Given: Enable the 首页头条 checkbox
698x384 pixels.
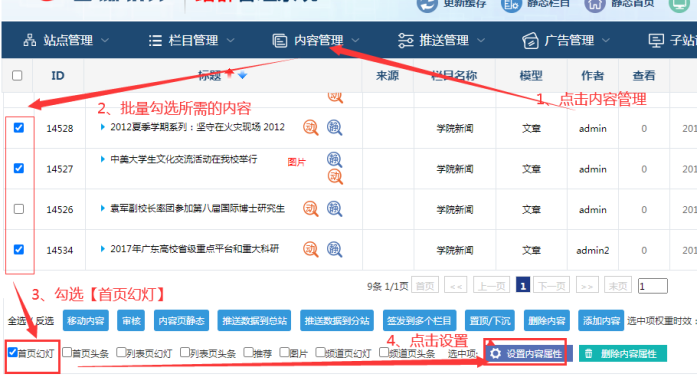Looking at the screenshot, I should coord(67,352).
